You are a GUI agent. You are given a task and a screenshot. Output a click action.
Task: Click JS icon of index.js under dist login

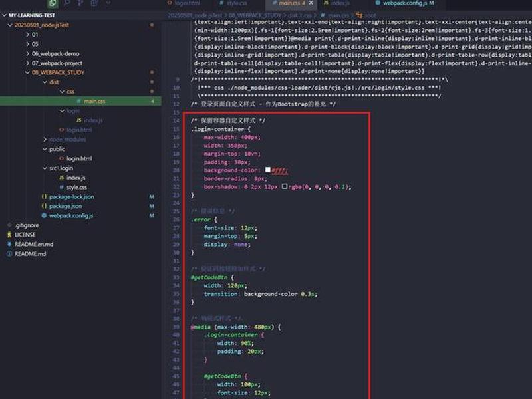[x=78, y=120]
